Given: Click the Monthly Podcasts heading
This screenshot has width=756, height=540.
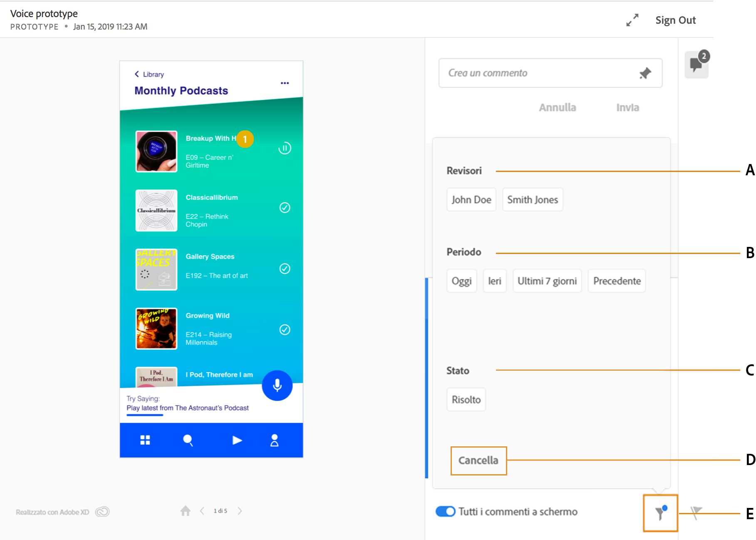Looking at the screenshot, I should pos(181,91).
